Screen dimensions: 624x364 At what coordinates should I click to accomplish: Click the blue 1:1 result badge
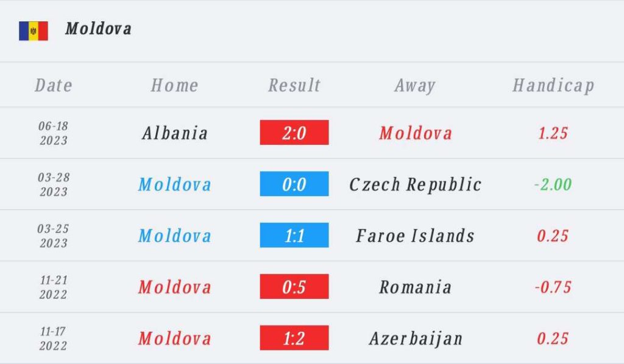(294, 236)
